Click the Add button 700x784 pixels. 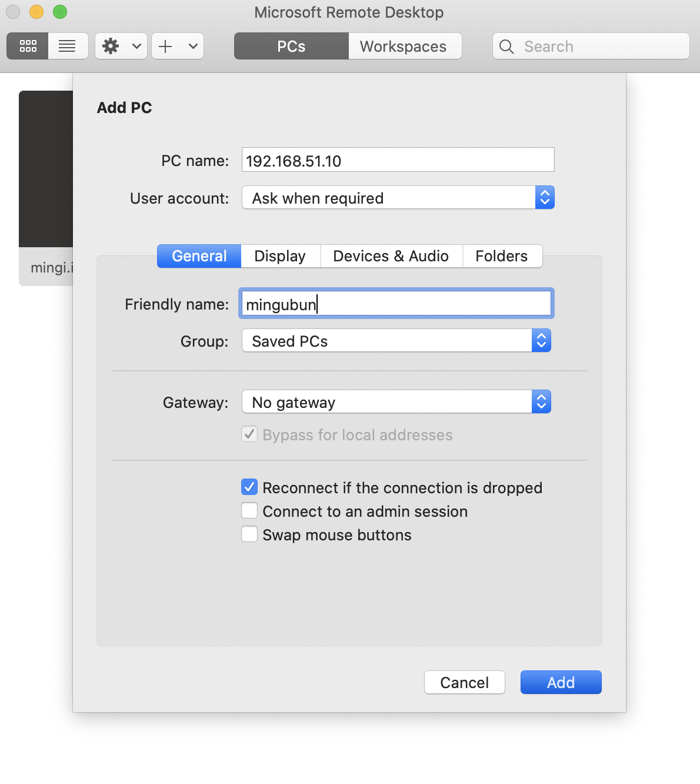click(561, 682)
